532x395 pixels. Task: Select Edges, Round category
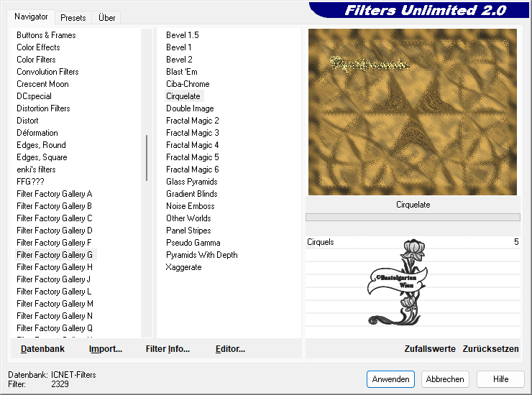click(41, 145)
